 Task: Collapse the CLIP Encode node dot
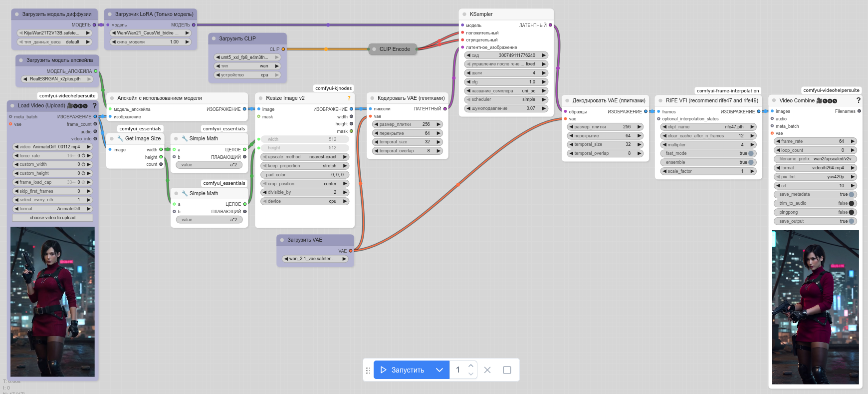tap(374, 49)
